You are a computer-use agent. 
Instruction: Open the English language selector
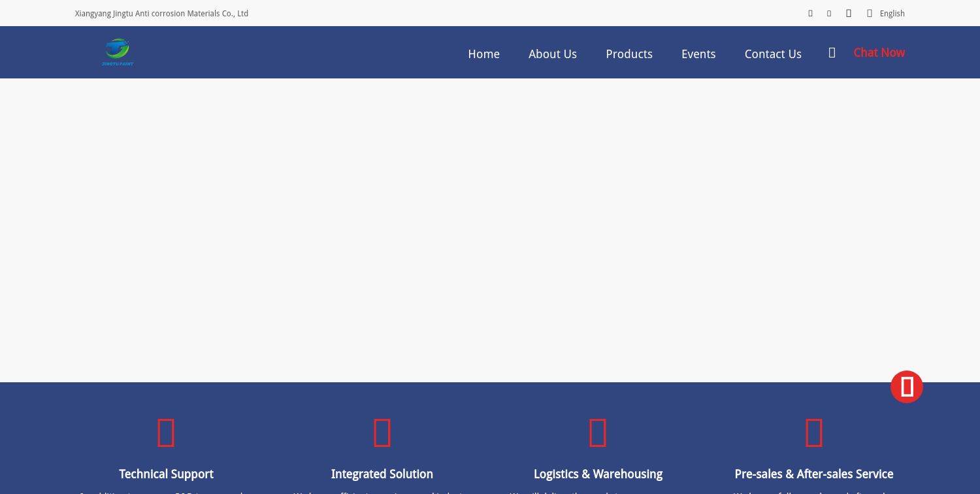892,13
